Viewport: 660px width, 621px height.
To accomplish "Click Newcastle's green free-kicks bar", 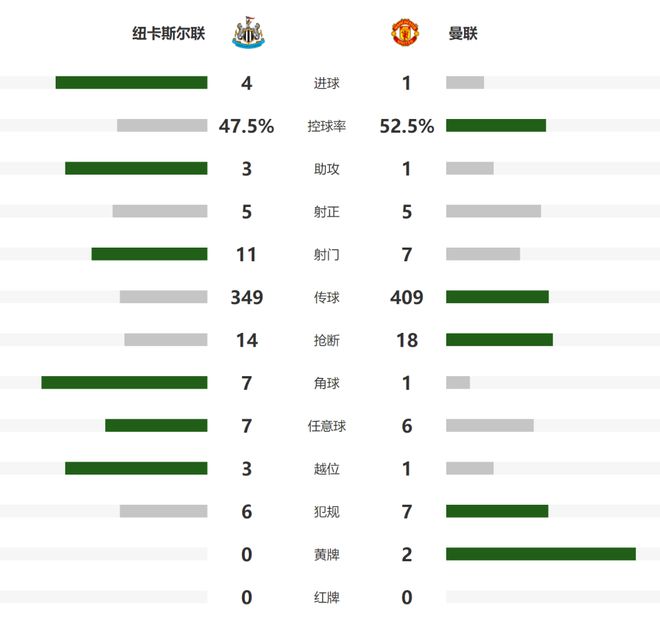I will [x=156, y=426].
